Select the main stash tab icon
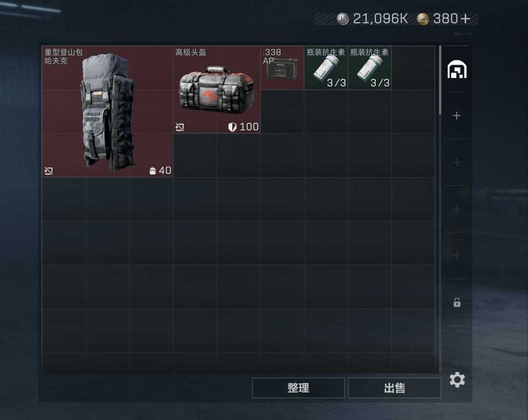528x420 pixels. (457, 69)
